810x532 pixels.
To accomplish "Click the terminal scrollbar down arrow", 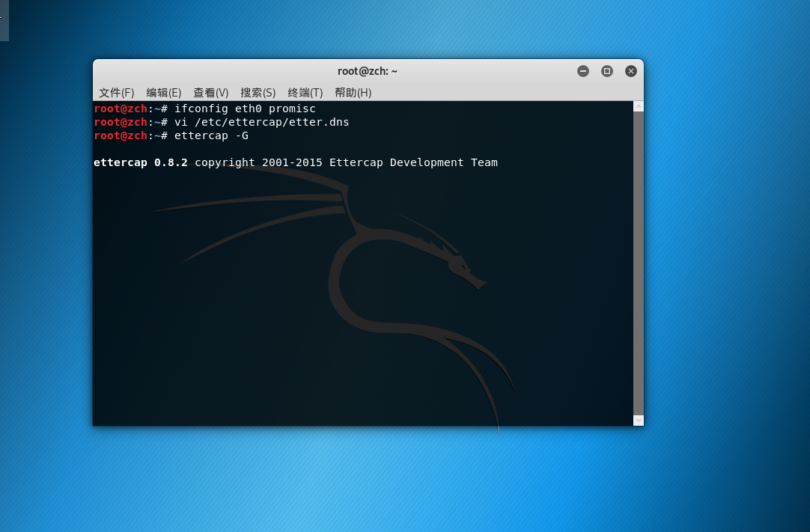I will tap(639, 421).
